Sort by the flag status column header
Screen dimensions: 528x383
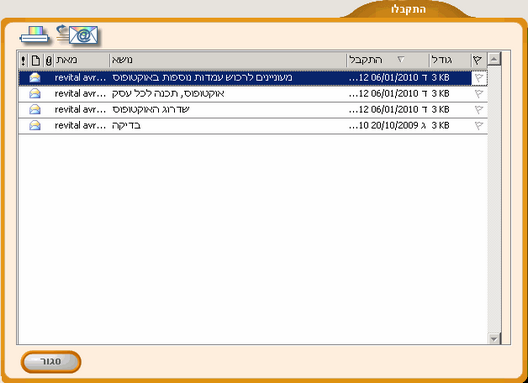click(477, 60)
